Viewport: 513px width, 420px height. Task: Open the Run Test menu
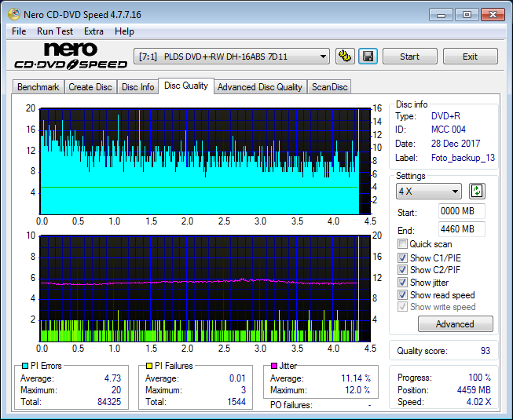tap(55, 31)
